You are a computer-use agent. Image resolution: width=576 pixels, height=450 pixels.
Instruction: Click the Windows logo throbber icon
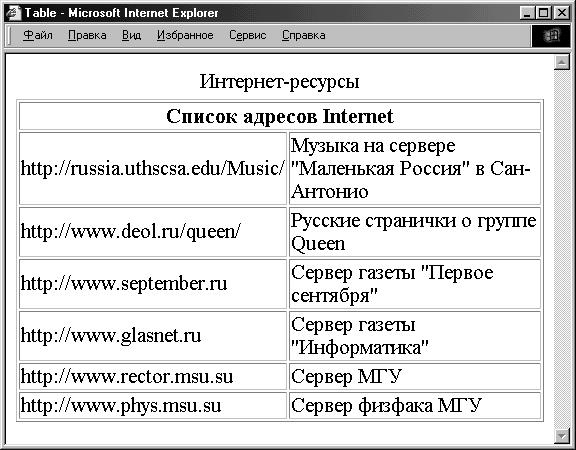pos(550,36)
